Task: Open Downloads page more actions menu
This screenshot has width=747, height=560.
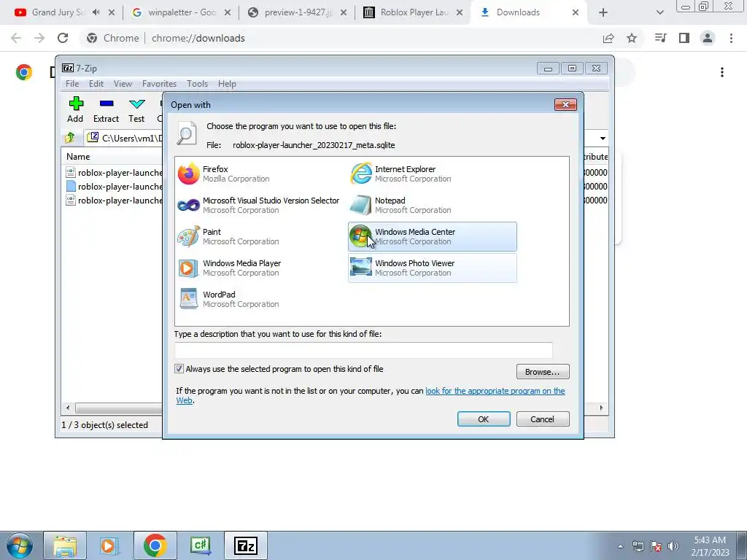Action: 722,72
